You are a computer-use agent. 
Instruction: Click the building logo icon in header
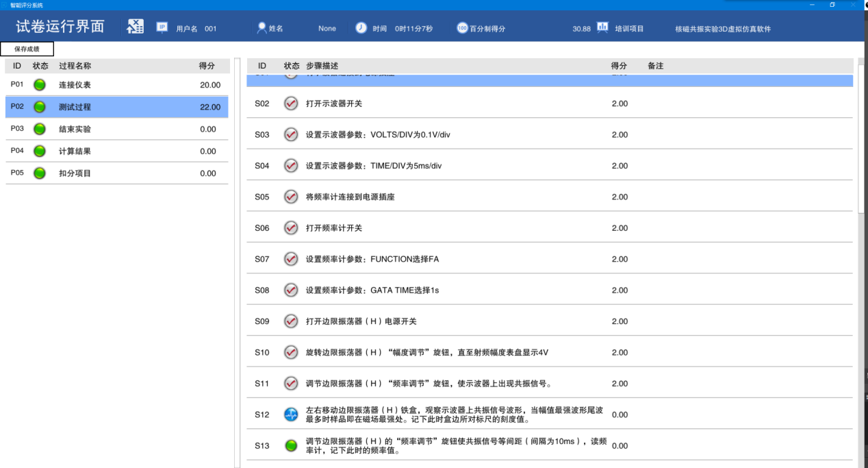coord(136,27)
